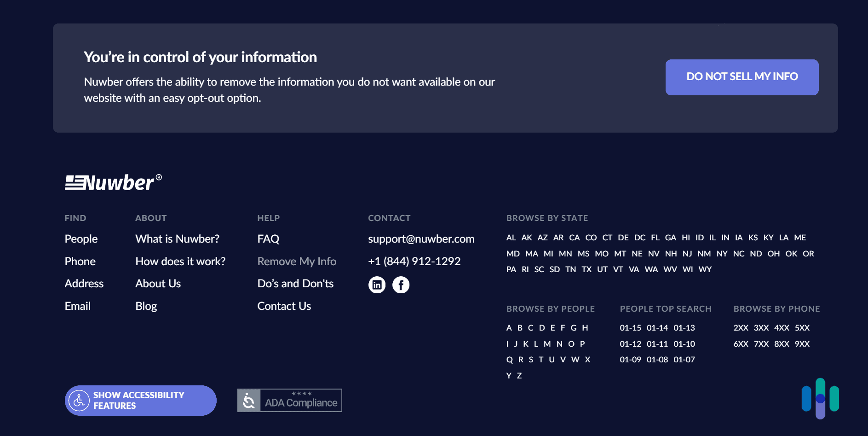This screenshot has width=868, height=436.
Task: Click the ADA Compliance badge
Action: (289, 400)
